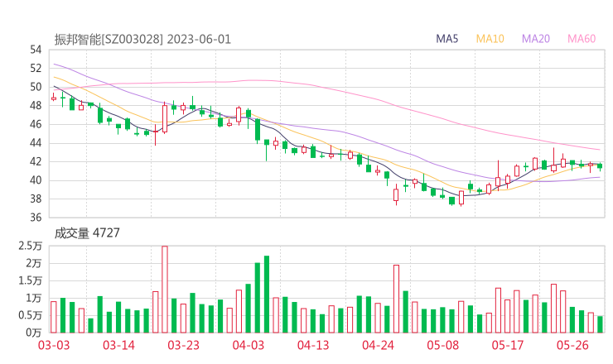613x364 pixels.
Task: Click the 2.5万 volume axis label
Action: click(x=30, y=246)
